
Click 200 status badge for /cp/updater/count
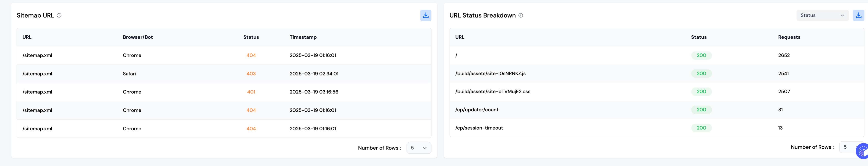(701, 110)
